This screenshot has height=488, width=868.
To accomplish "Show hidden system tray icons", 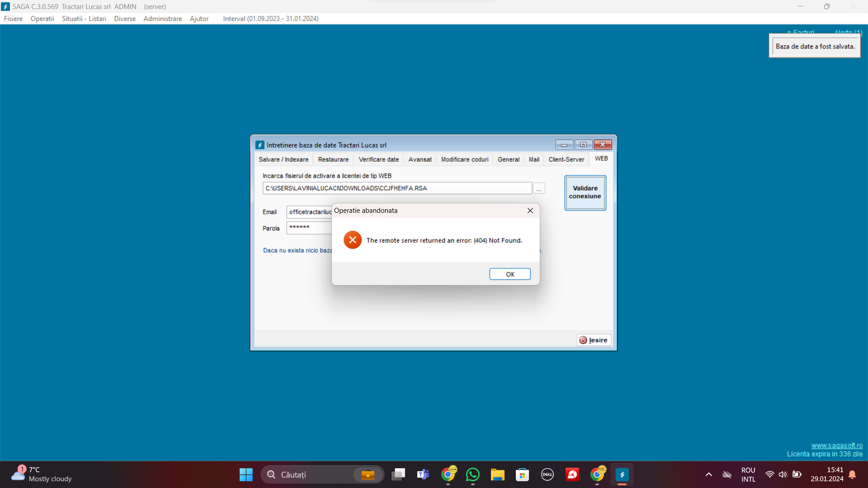I will (x=709, y=474).
